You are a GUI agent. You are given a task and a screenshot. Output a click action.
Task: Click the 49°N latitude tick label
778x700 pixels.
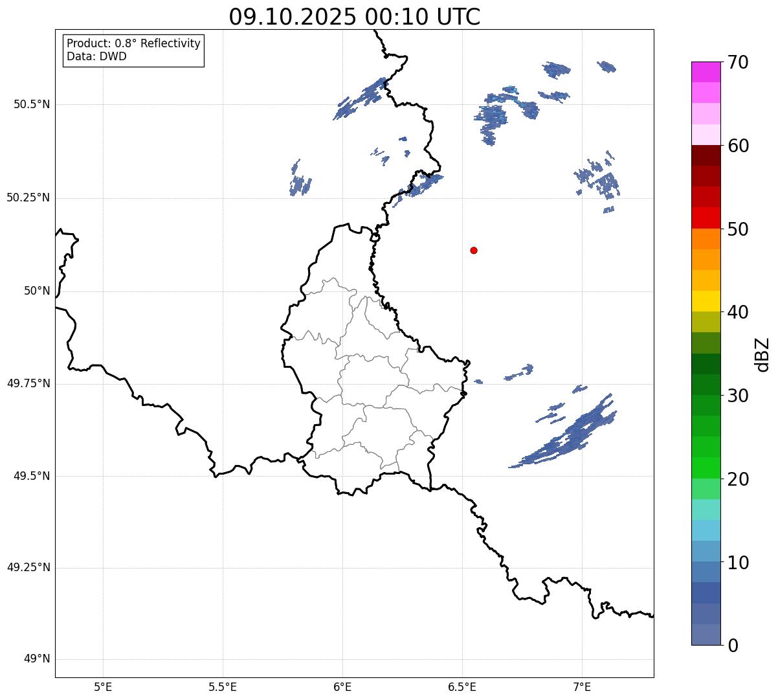point(37,659)
